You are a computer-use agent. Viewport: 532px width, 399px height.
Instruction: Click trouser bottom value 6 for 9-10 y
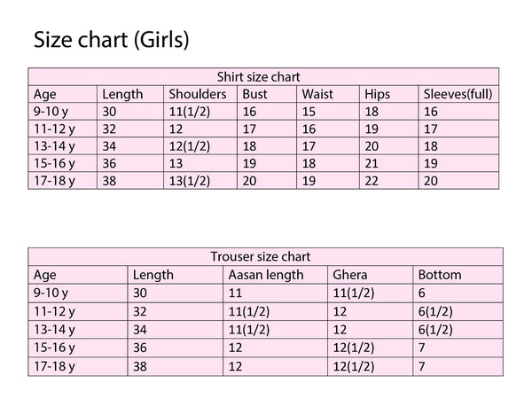[x=422, y=293]
